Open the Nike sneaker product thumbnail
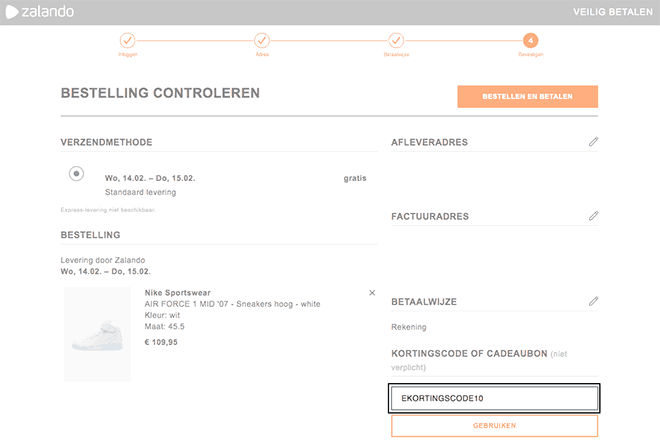The image size is (660, 441). 97,335
